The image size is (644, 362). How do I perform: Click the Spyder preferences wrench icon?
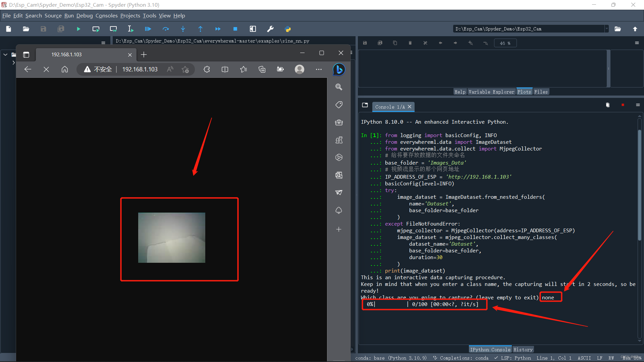click(x=270, y=29)
